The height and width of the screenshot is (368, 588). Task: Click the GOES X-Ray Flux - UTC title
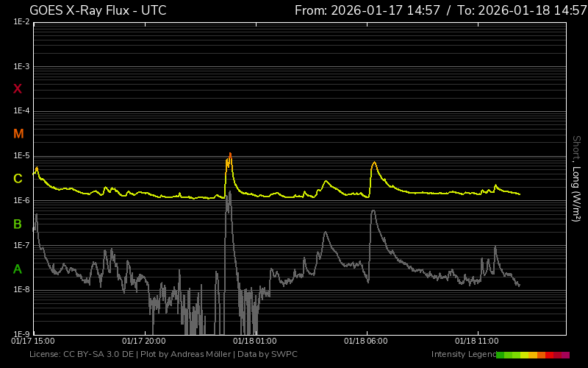pos(98,10)
